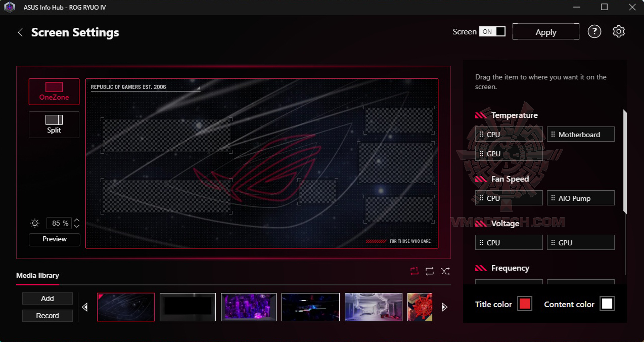Screen dimensions: 644x342
Task: Select the first dark starfield thumbnail
Action: click(x=126, y=307)
